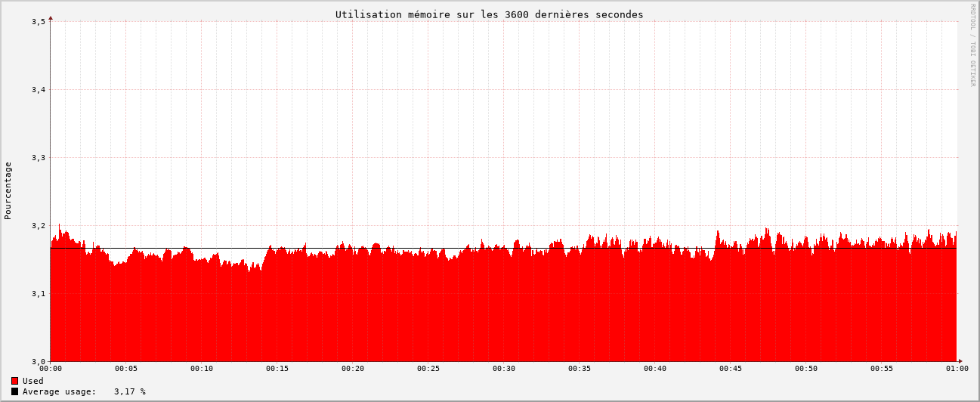
Task: Click the black Average usage legend swatch
Action: pyautogui.click(x=14, y=391)
